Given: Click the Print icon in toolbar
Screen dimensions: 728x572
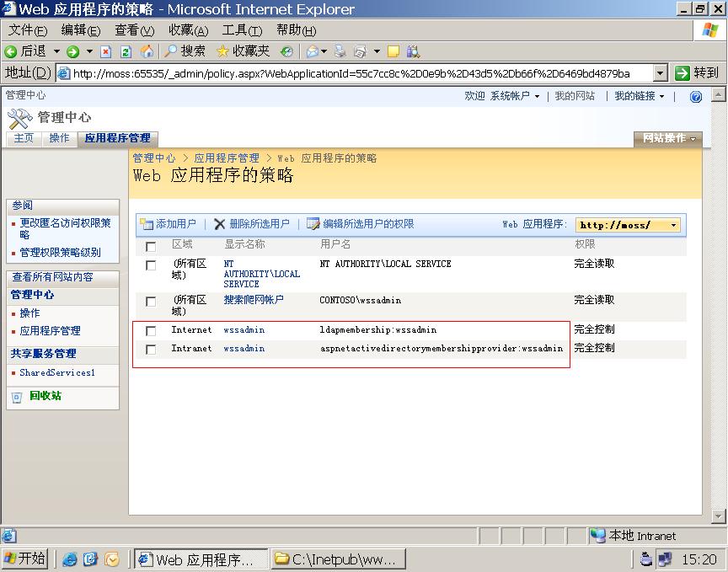Looking at the screenshot, I should click(340, 51).
